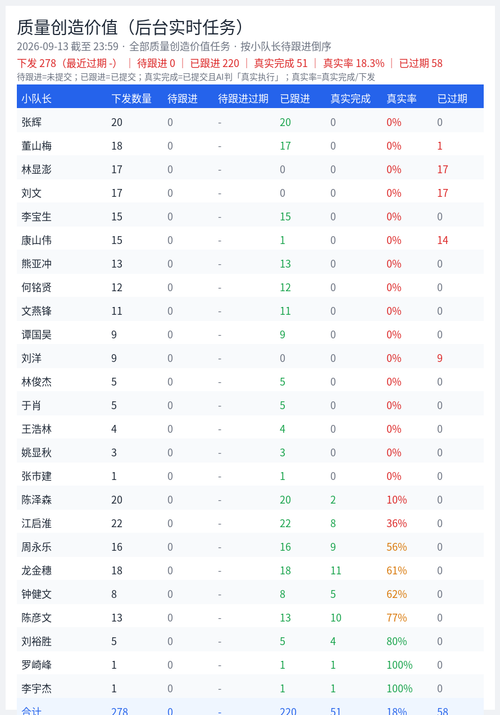Viewport: 500px width, 715px height.
Task: Select team leader name 李宝生
Action: tap(36, 217)
